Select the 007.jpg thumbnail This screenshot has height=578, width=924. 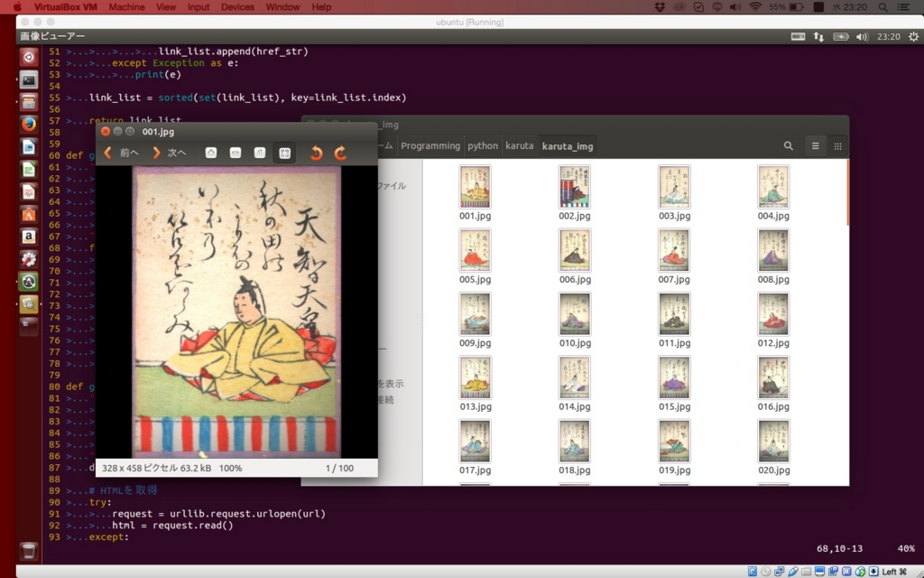(x=674, y=251)
